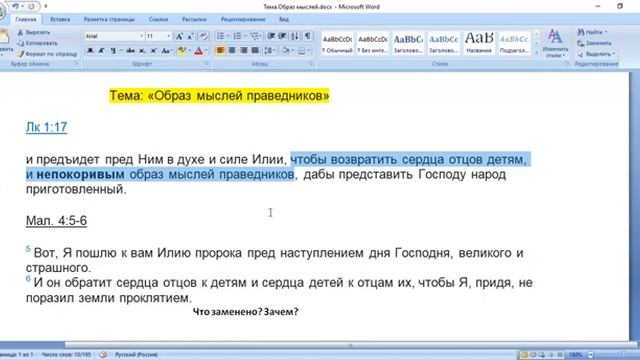The image size is (640, 360).
Task: Apply red font color
Action: (198, 51)
